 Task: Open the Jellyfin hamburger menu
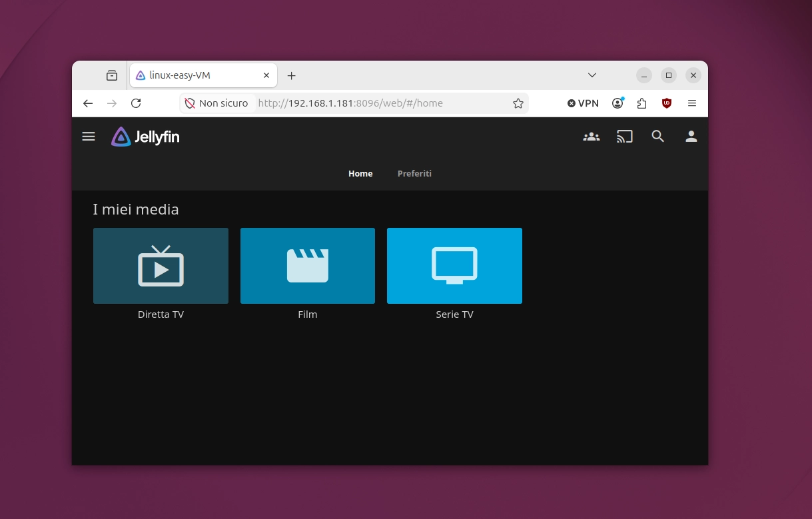[89, 137]
